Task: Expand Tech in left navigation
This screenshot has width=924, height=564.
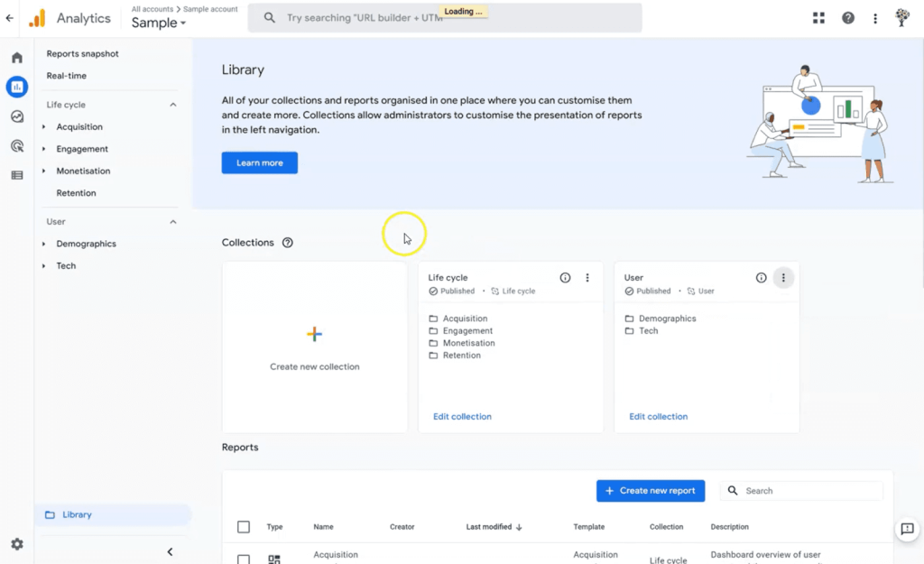Action: (43, 266)
